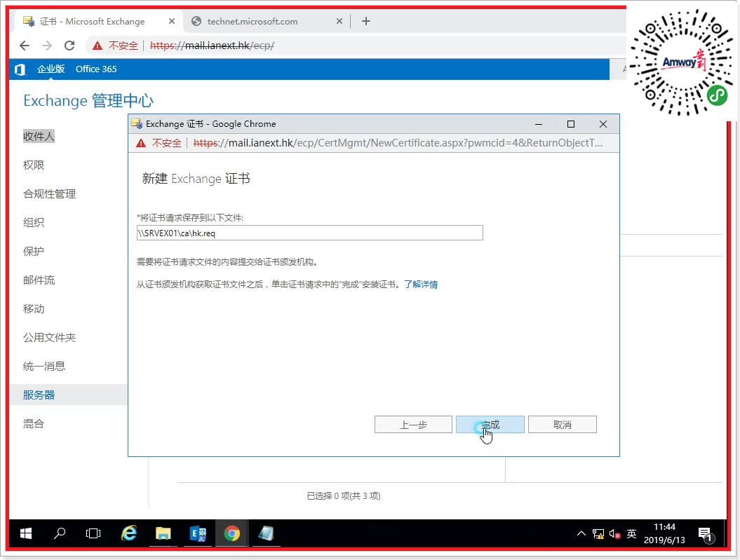740x560 pixels.
Task: Close the 证书 - Microsoft Exchange tab
Action: [x=172, y=21]
